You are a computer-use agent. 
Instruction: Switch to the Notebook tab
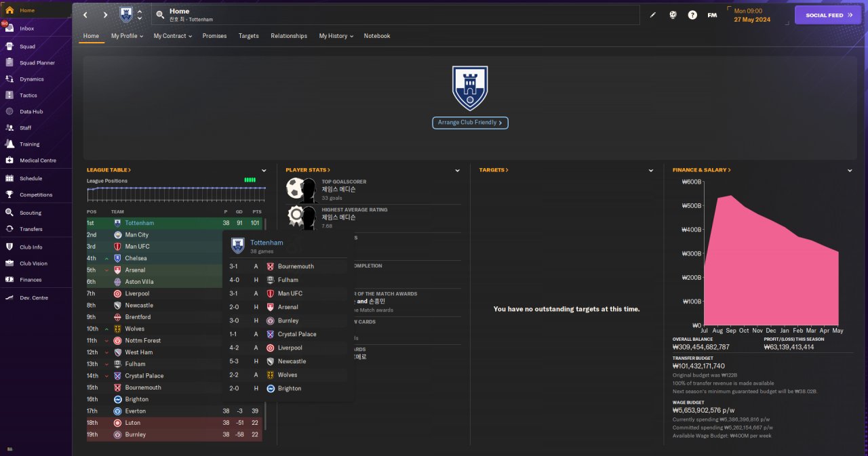coord(377,36)
